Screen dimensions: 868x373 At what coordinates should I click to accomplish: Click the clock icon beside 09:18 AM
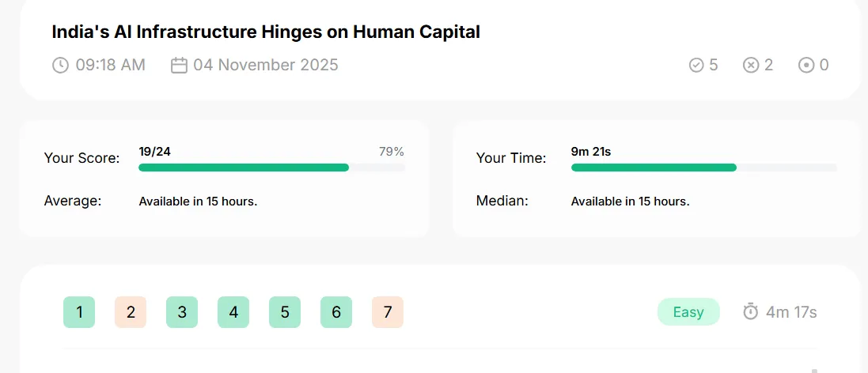pos(60,66)
